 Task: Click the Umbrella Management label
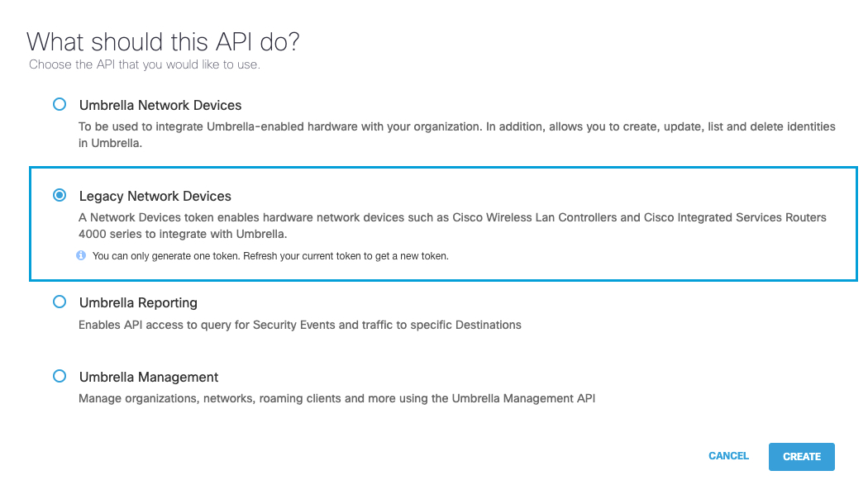[148, 377]
